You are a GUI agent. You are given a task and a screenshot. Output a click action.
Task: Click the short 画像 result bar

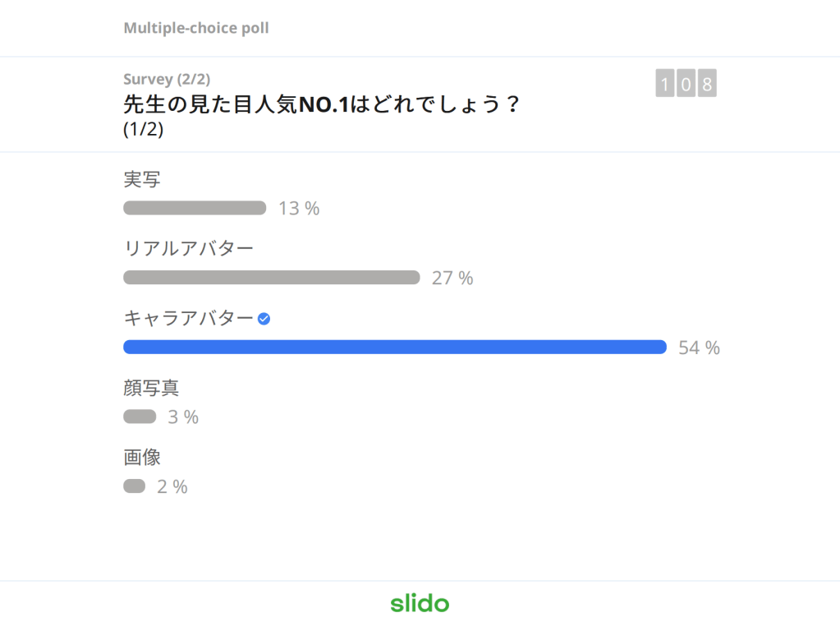click(x=134, y=486)
